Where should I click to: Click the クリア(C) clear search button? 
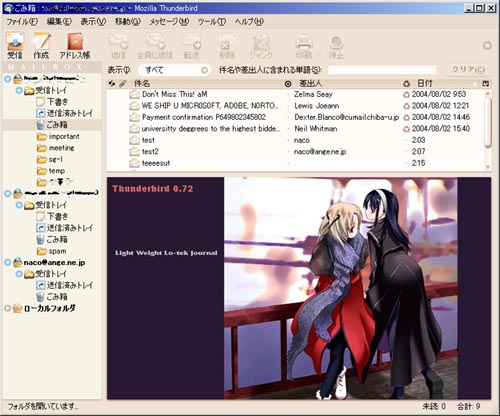tap(468, 69)
